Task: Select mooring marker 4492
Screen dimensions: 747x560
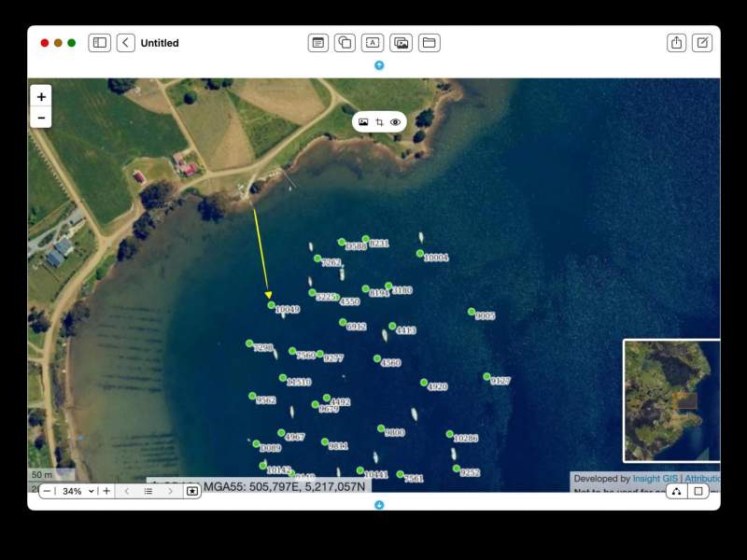Action: (326, 398)
